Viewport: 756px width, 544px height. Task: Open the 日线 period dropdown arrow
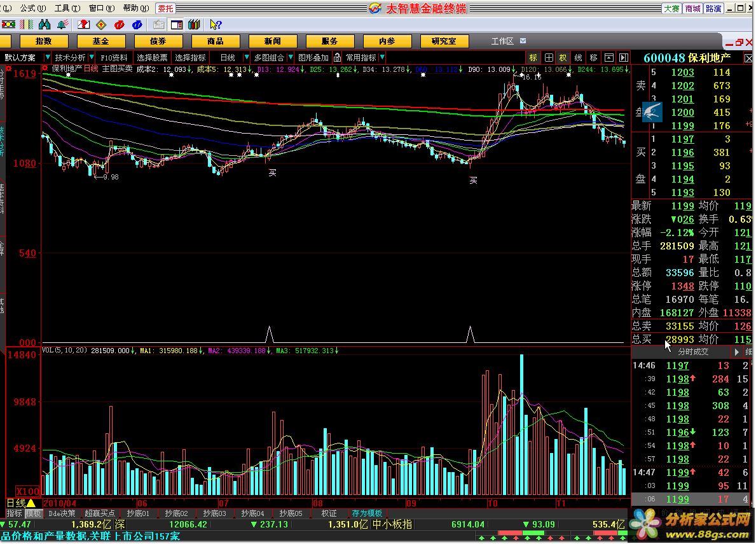tap(246, 58)
